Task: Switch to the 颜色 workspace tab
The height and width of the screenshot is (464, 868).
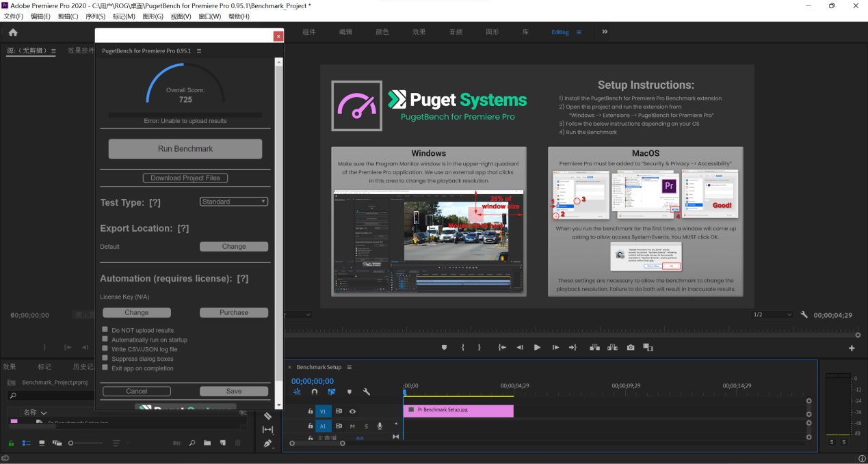Action: (x=382, y=32)
